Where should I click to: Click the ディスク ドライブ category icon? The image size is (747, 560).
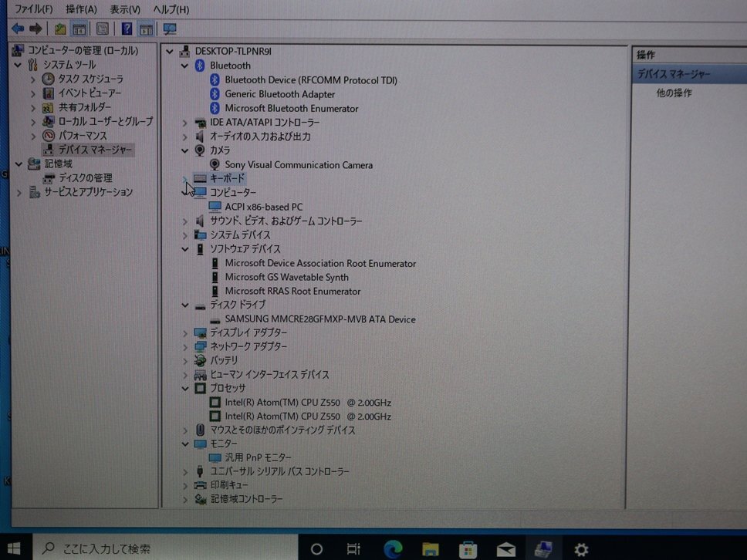[x=200, y=305]
